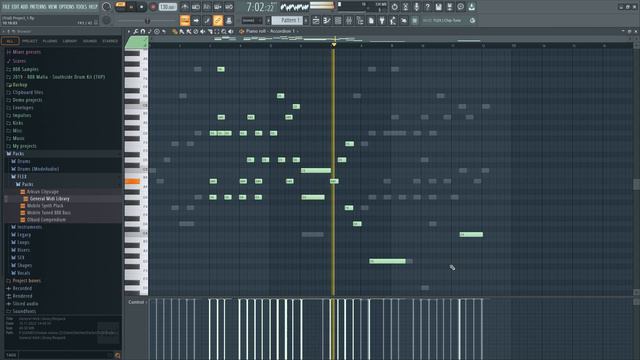Select the piano roll selection tool
The image size is (640, 360).
(x=217, y=31)
